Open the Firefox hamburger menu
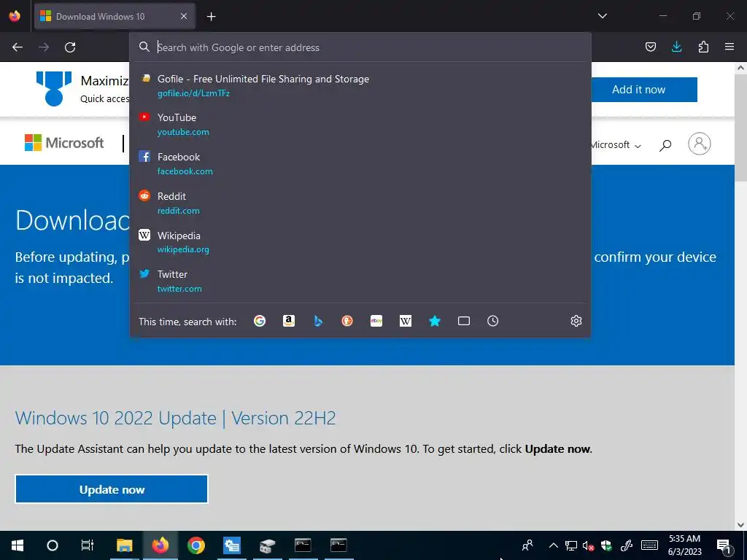The image size is (747, 560). [x=729, y=47]
